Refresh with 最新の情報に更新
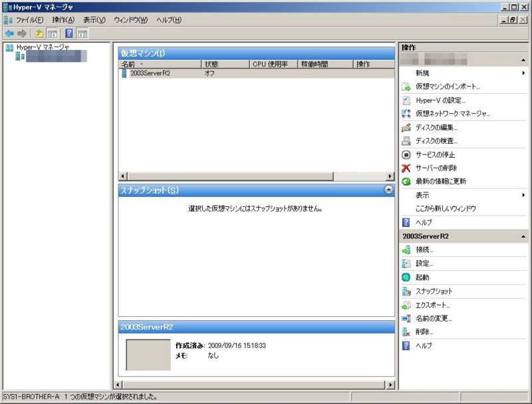This screenshot has width=532, height=404. [x=440, y=182]
